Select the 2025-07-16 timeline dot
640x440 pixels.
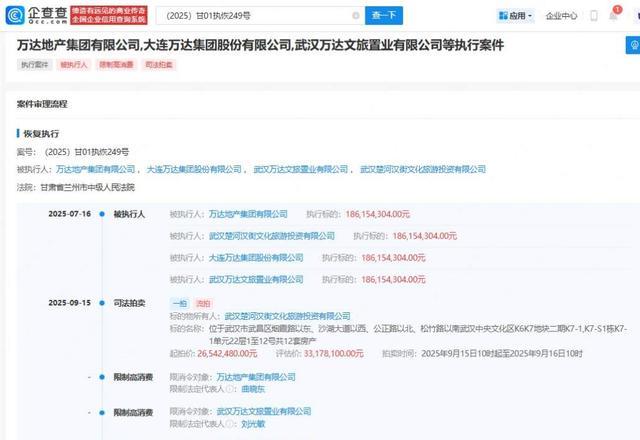pos(102,214)
